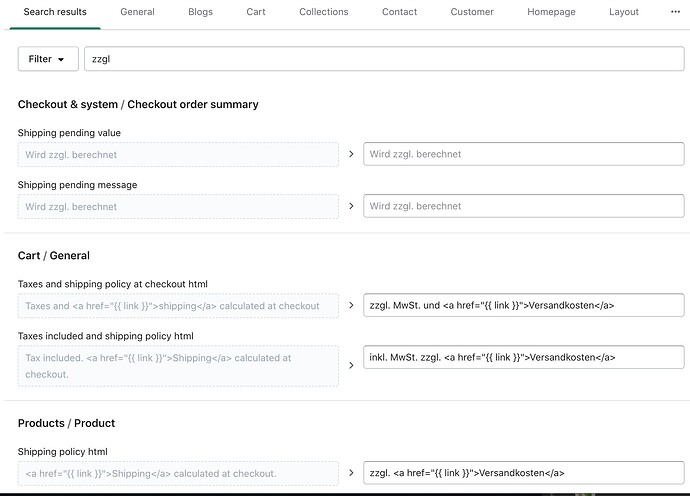Click the zzgl search input field
Image resolution: width=690 pixels, height=496 pixels.
(x=384, y=59)
